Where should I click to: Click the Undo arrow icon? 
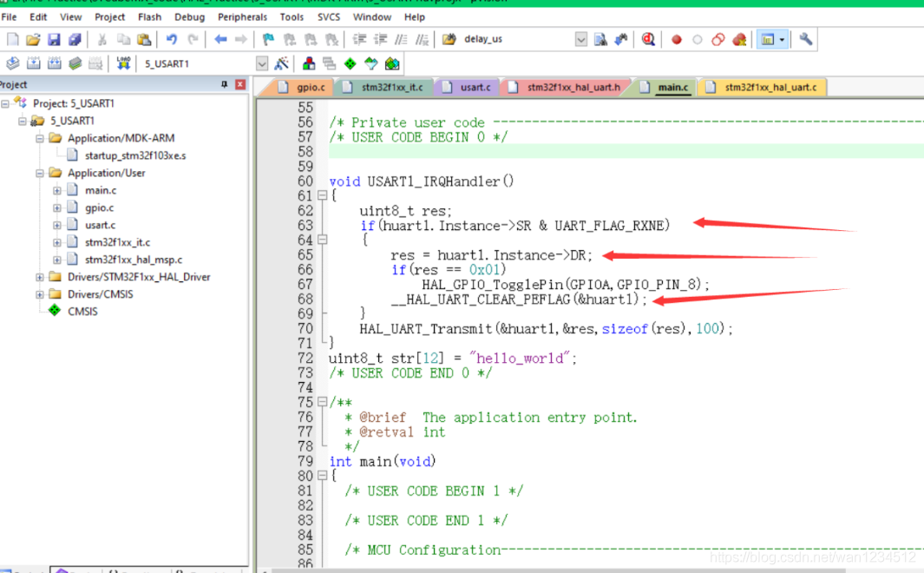(x=172, y=40)
